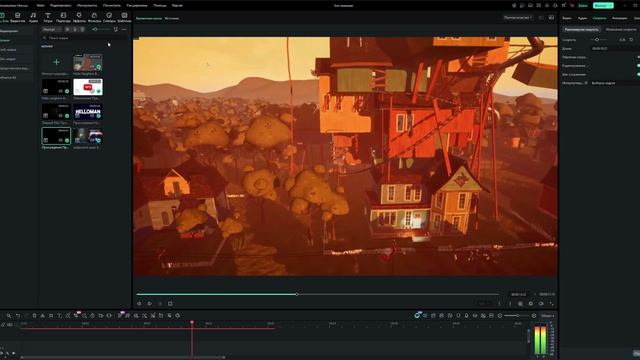The image size is (640, 360).
Task: Switch to the Speed (Скорость) properties tab
Action: 600,18
